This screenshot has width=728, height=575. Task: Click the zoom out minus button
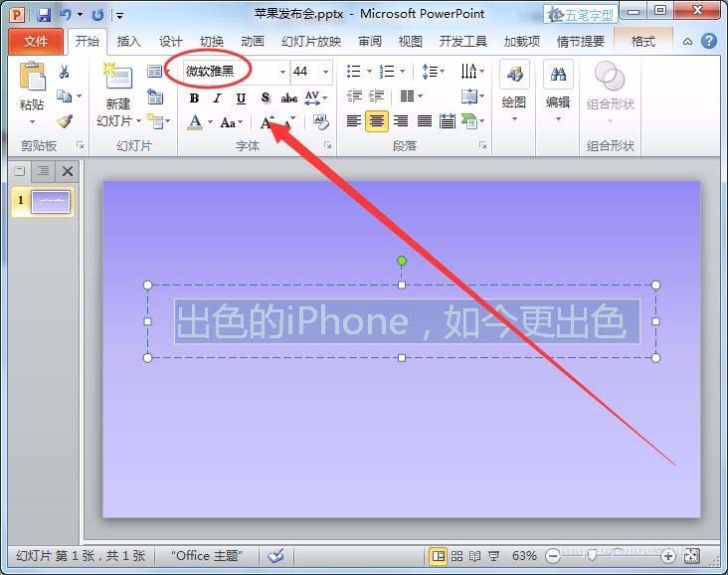[553, 556]
